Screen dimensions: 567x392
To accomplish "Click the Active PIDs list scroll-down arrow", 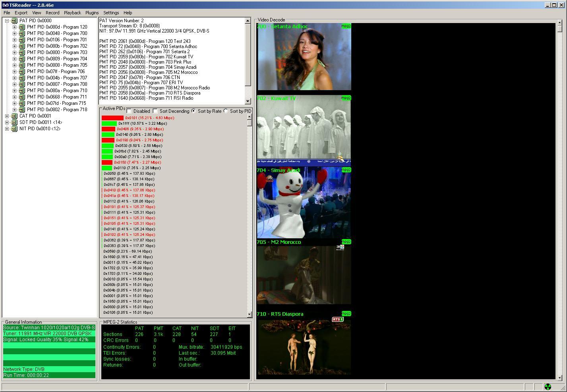I will click(x=250, y=314).
